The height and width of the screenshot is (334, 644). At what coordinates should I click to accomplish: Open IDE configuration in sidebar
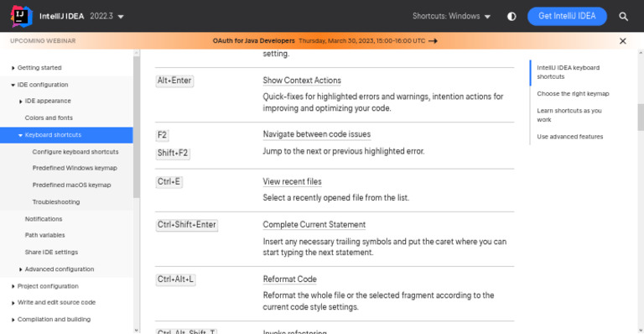point(43,85)
